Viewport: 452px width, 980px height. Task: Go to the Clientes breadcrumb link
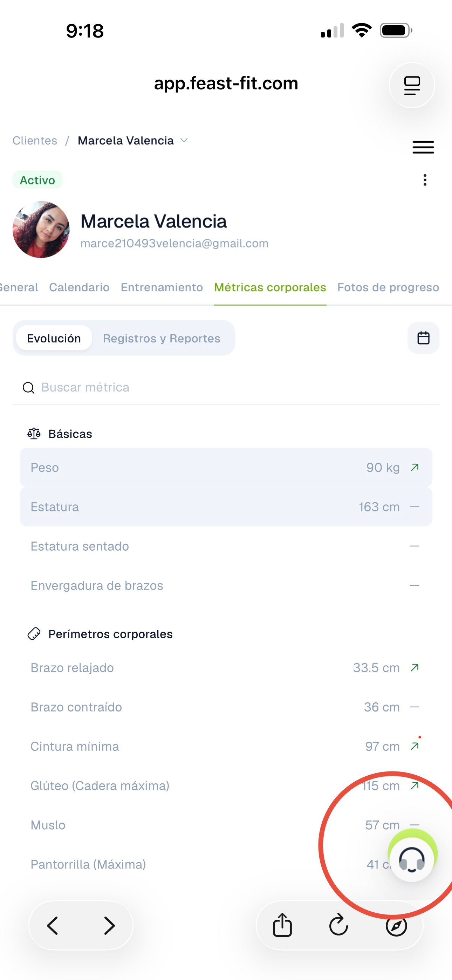pos(35,141)
